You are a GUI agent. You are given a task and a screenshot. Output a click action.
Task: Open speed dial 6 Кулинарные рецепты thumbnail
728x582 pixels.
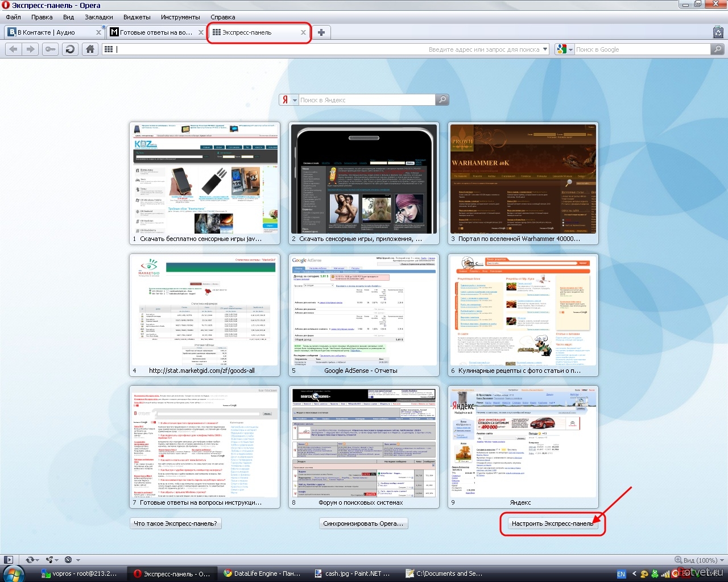pos(523,315)
